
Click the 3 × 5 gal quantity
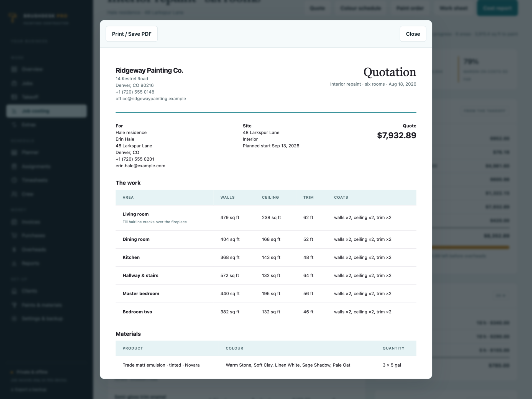click(392, 365)
